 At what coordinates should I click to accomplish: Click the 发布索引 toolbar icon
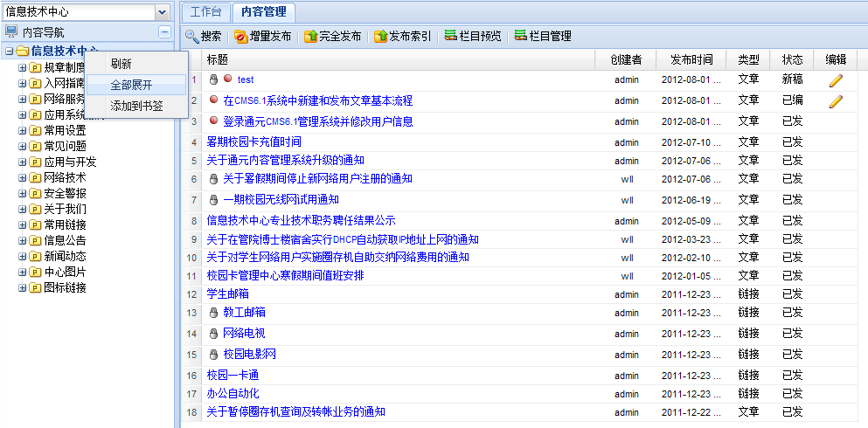[380, 37]
